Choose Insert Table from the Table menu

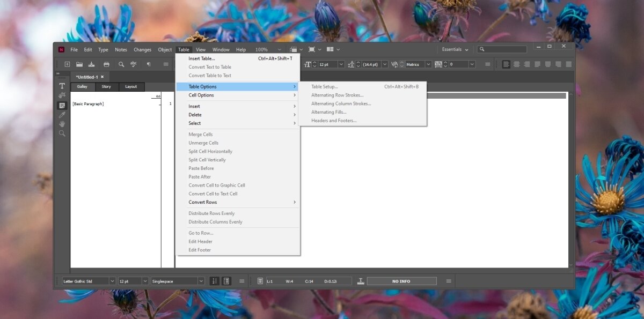[202, 58]
